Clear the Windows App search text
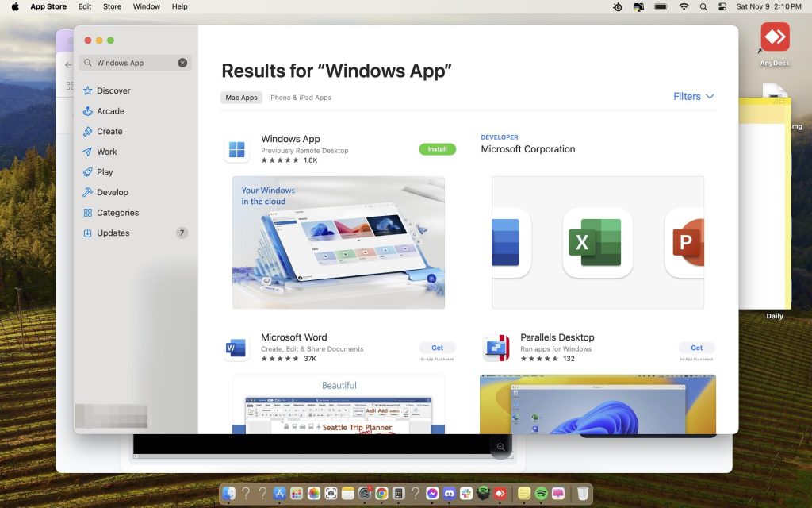812x508 pixels. point(182,63)
